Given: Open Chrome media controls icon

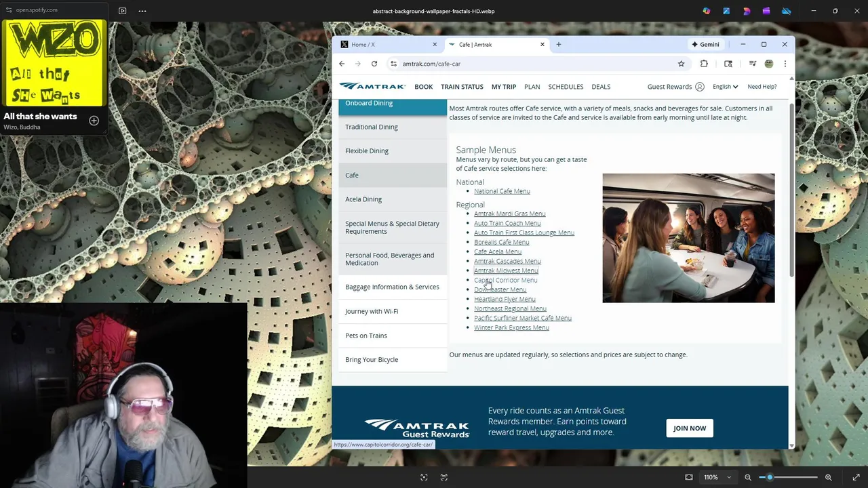Looking at the screenshot, I should pos(753,64).
